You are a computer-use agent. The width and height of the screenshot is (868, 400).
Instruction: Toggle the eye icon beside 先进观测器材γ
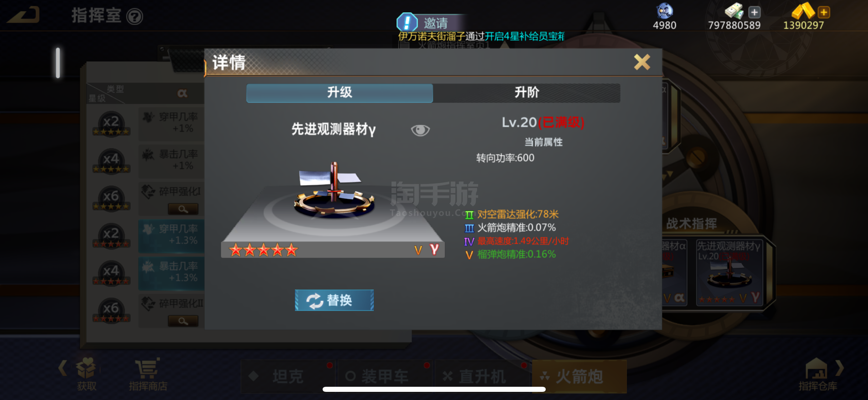click(x=420, y=130)
